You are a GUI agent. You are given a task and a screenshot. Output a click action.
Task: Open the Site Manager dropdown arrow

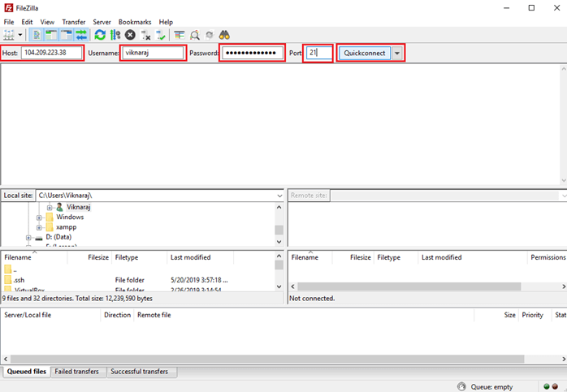(x=20, y=35)
